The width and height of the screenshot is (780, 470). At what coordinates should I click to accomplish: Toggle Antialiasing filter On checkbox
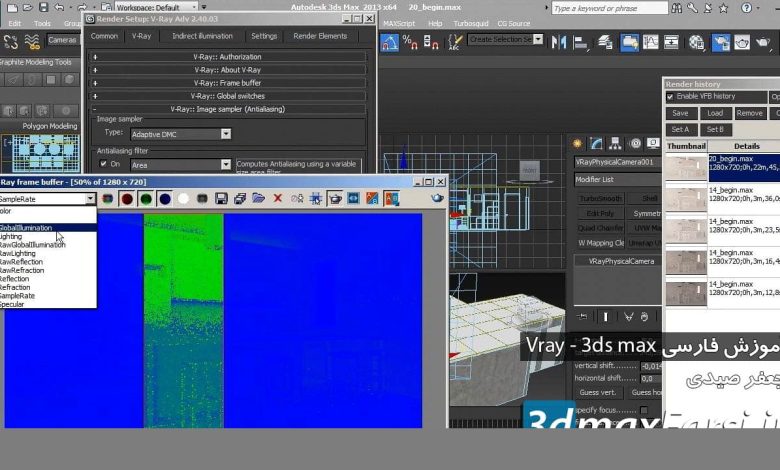pos(103,163)
